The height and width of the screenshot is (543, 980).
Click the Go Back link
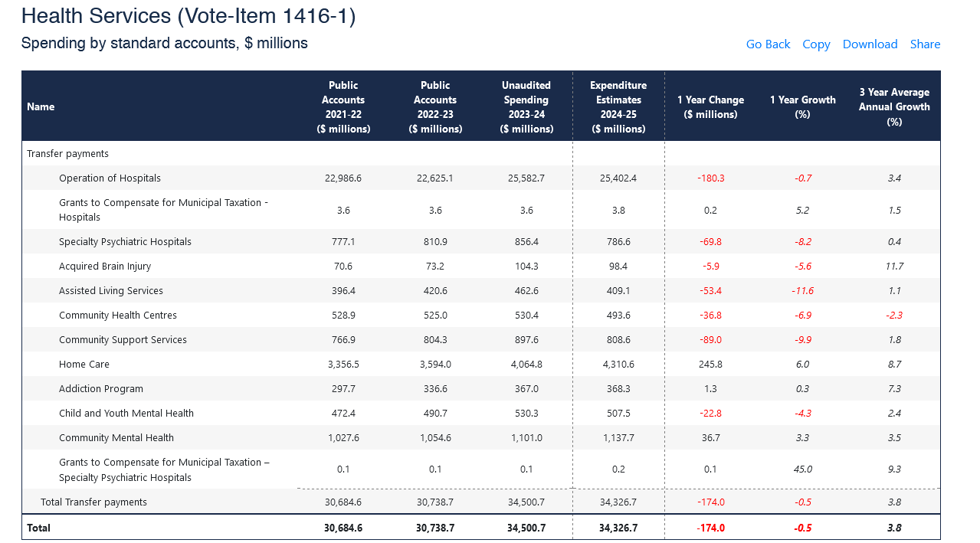[x=768, y=44]
